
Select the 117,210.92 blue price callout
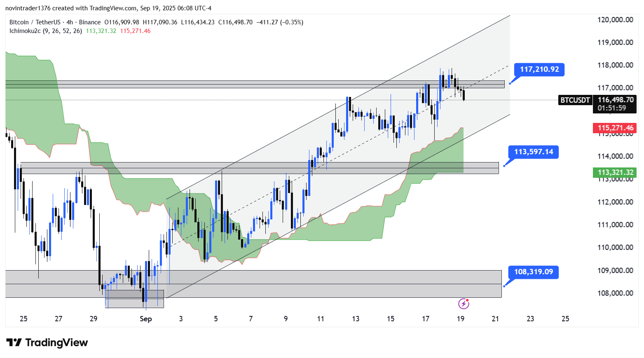coord(539,69)
